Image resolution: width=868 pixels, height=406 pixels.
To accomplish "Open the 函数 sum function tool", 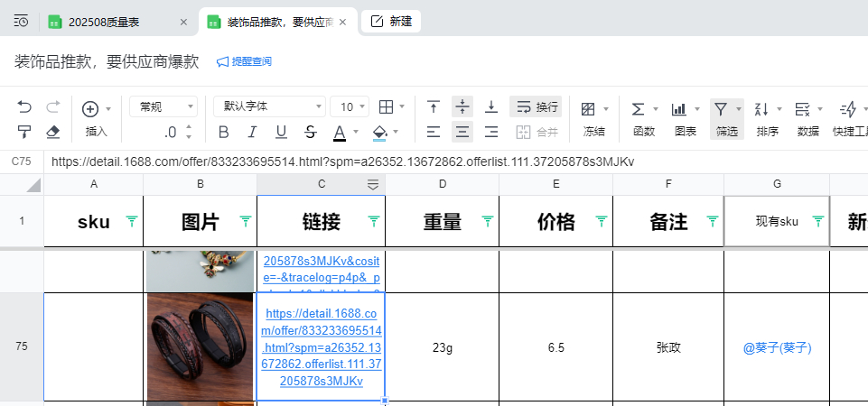I will tap(638, 109).
